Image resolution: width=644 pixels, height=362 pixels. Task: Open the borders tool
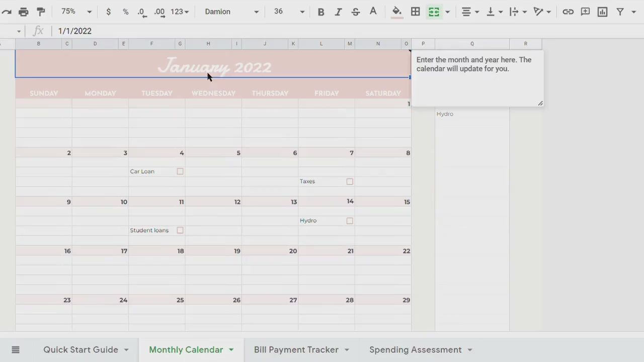(416, 12)
